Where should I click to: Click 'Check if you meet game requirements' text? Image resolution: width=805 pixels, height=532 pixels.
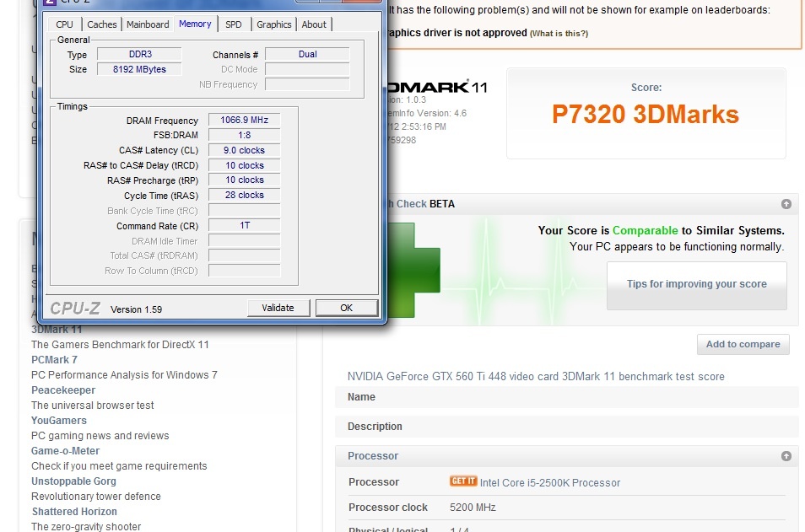click(119, 466)
